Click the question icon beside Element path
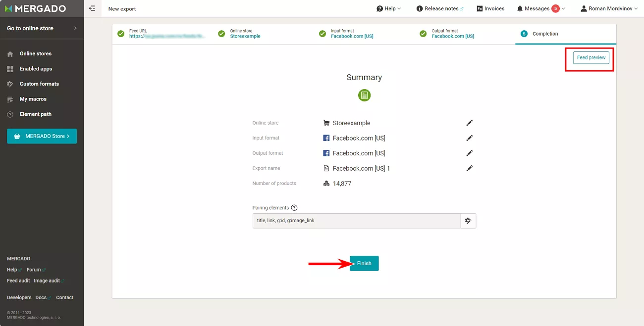The image size is (644, 326). coord(10,114)
